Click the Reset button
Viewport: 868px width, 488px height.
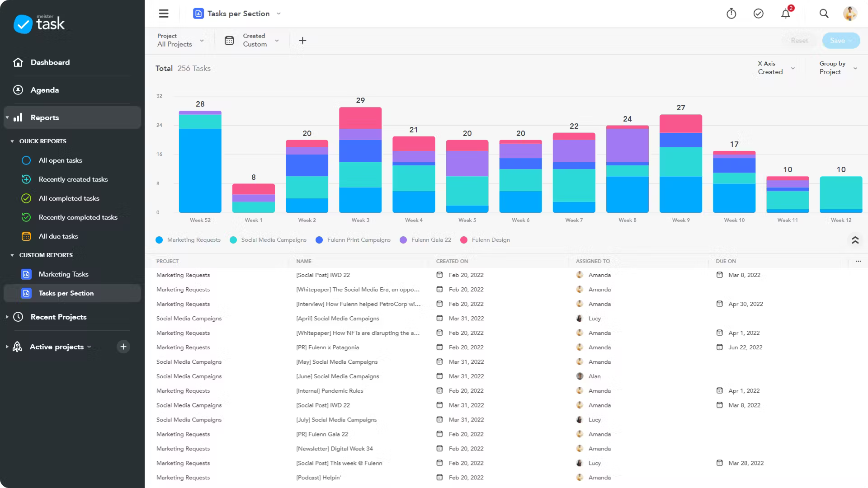coord(799,40)
